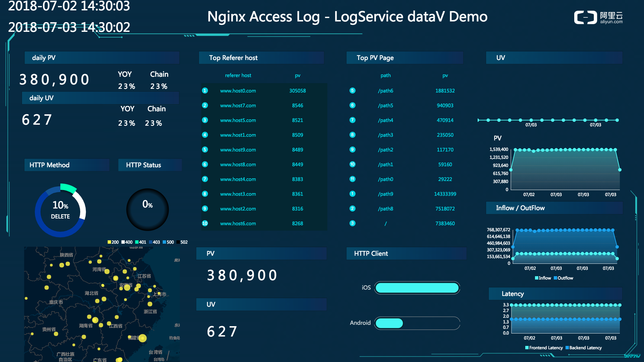Click the iOS client progress bar
The image size is (644, 362).
(417, 288)
